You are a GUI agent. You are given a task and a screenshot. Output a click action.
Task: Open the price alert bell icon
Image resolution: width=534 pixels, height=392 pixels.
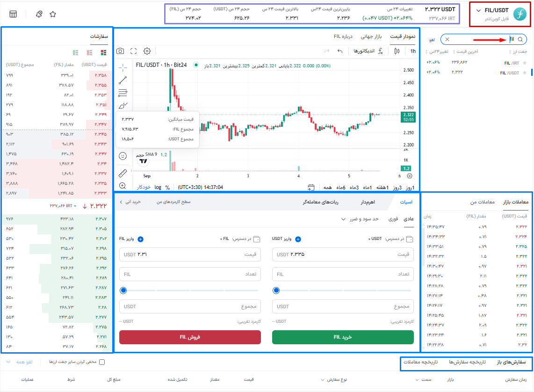click(x=39, y=14)
